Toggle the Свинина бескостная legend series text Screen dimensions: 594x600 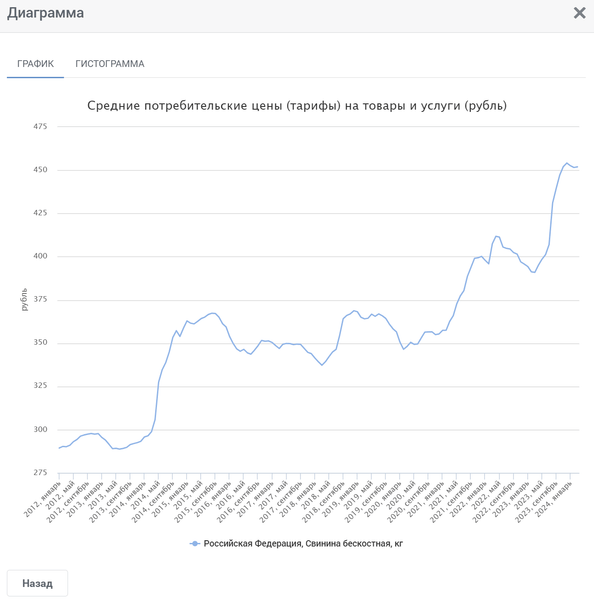pos(303,543)
